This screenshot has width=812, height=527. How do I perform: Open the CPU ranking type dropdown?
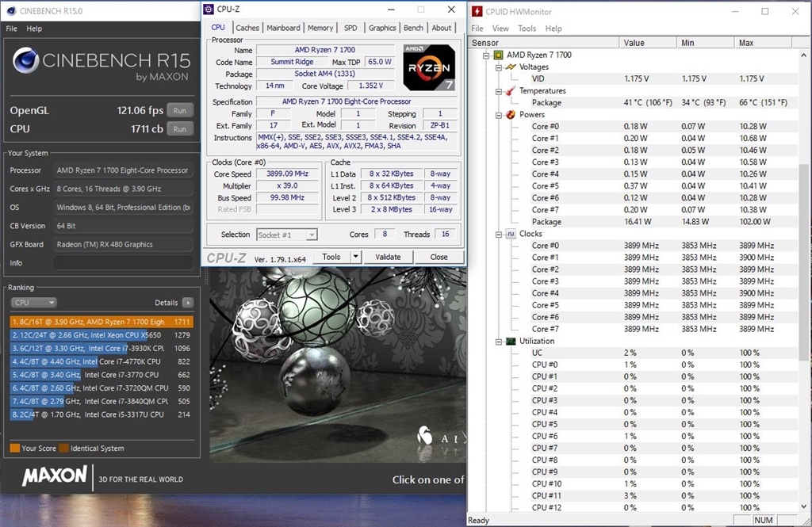pos(33,302)
